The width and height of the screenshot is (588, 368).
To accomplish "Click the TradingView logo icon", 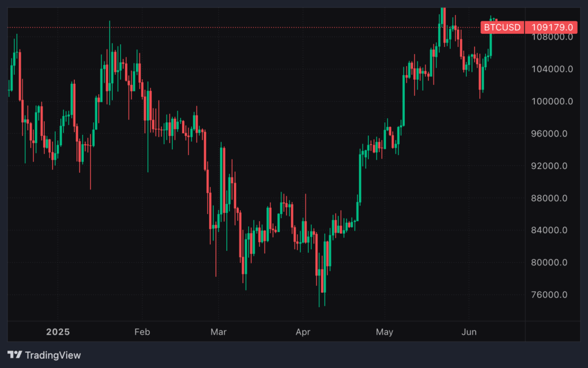I will coord(15,355).
